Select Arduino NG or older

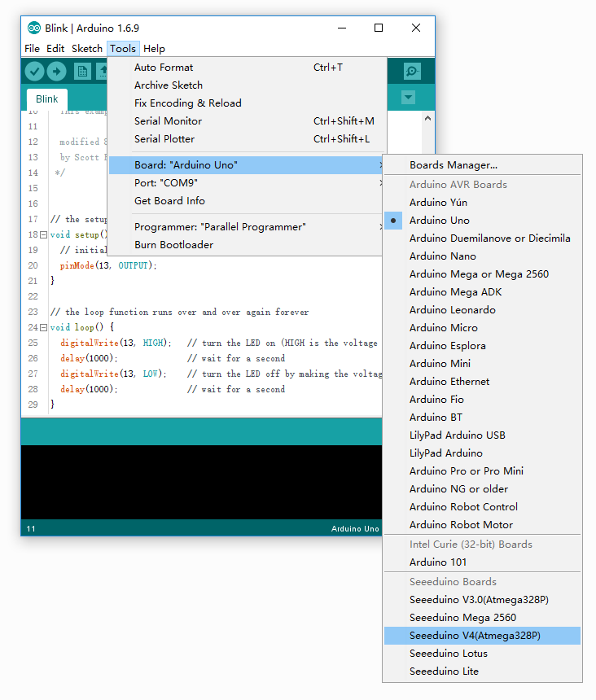482,489
